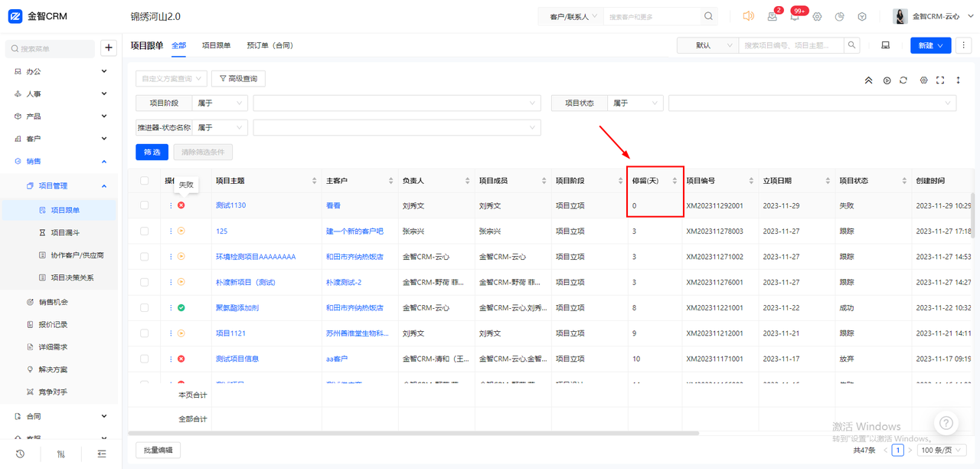Click the project search magnifier button

pos(851,45)
